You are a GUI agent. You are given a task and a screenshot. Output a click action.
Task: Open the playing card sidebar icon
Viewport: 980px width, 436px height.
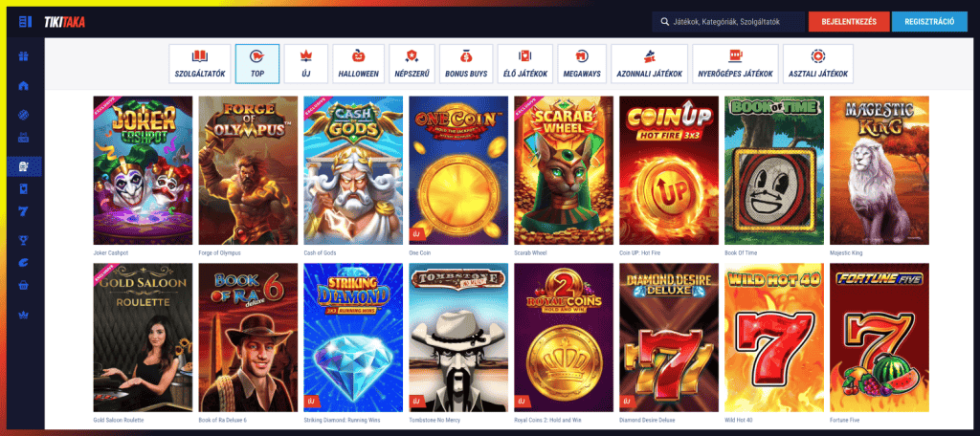click(24, 189)
